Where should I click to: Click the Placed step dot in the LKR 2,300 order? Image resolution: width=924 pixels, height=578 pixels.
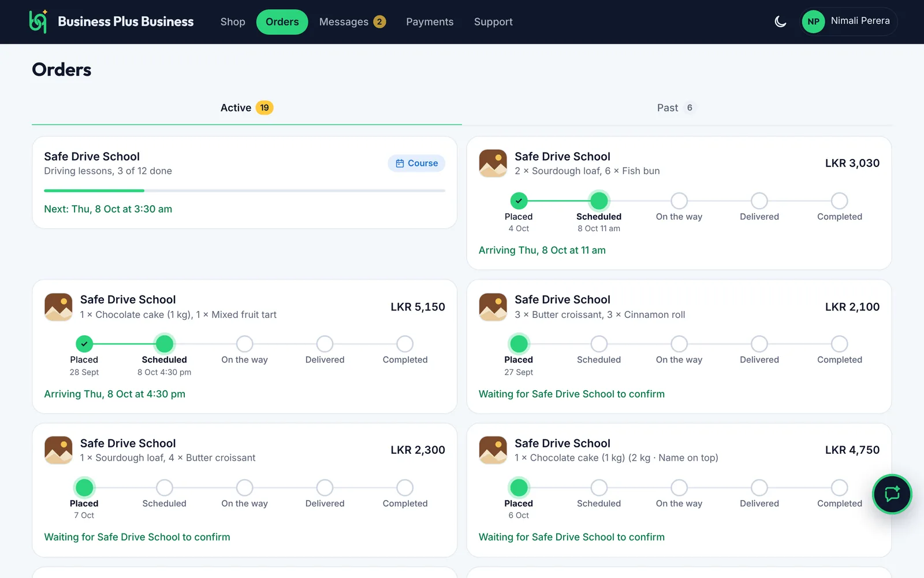click(x=84, y=487)
